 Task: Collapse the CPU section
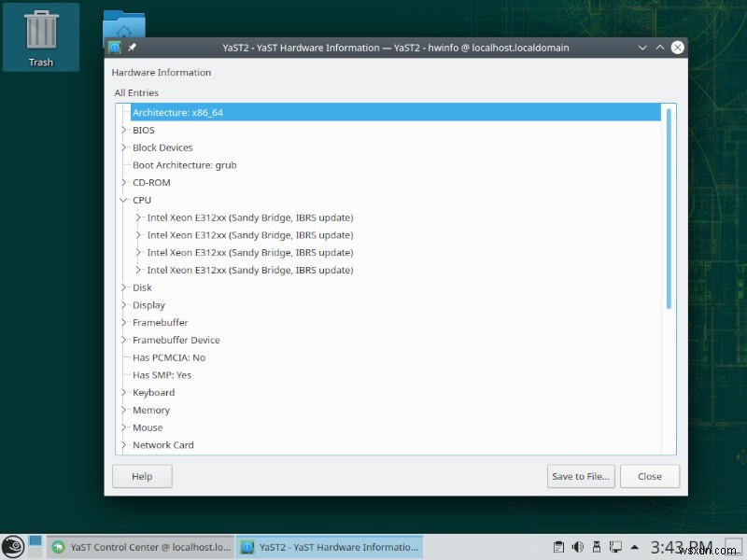[125, 200]
